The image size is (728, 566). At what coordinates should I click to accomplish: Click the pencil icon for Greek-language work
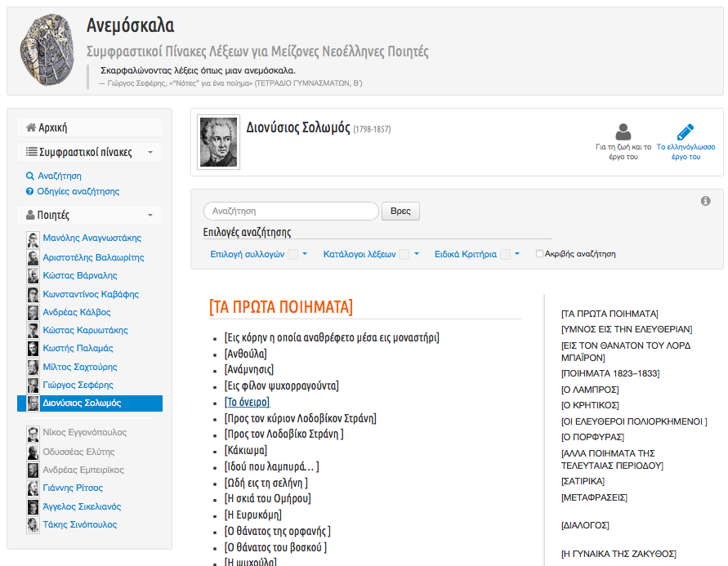(686, 131)
